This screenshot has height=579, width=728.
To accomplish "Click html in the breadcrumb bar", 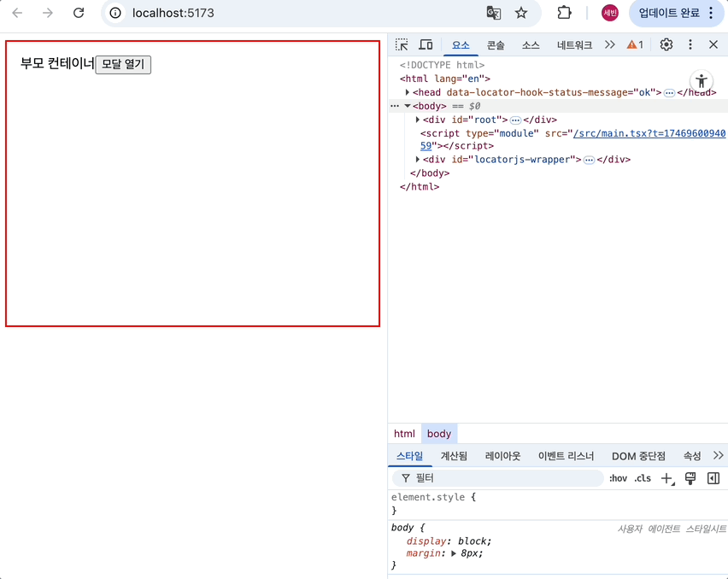I will (404, 433).
